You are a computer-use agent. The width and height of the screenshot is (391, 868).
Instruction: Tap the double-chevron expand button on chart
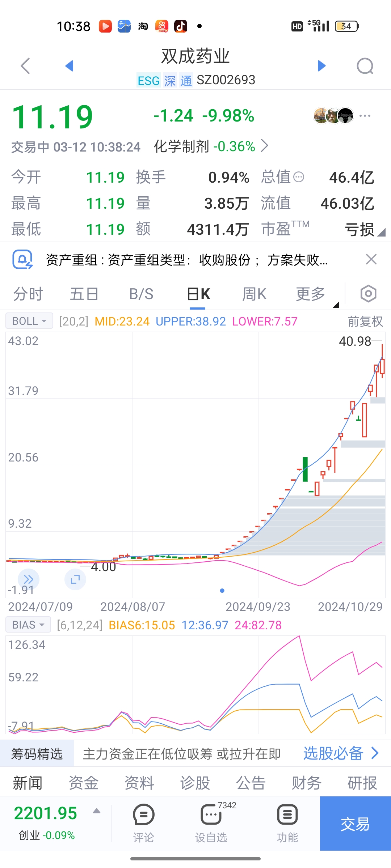pyautogui.click(x=29, y=579)
